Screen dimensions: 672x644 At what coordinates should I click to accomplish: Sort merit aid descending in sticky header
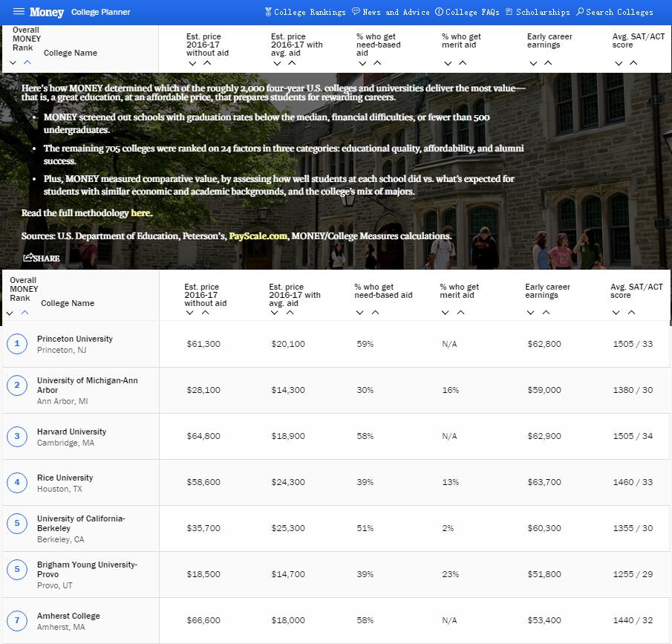click(448, 63)
